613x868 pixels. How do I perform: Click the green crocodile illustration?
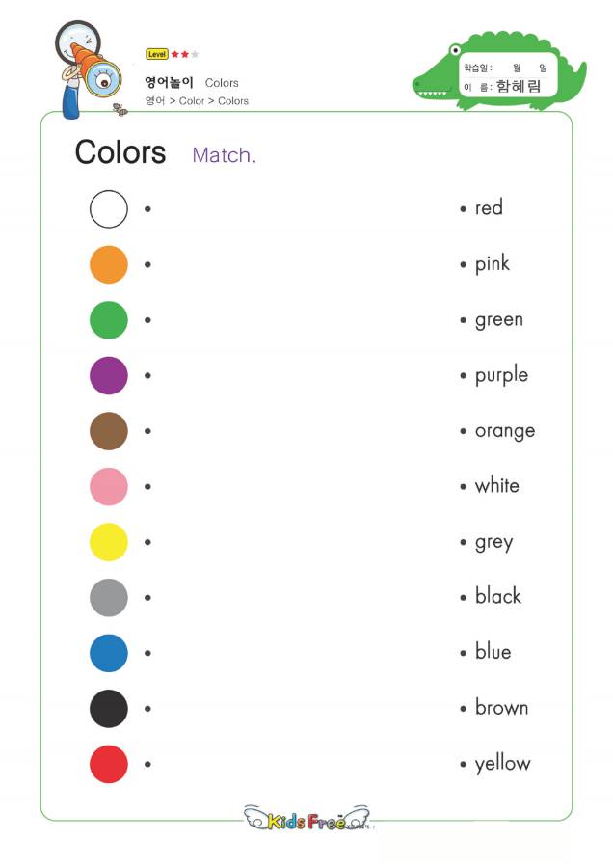coord(499,70)
